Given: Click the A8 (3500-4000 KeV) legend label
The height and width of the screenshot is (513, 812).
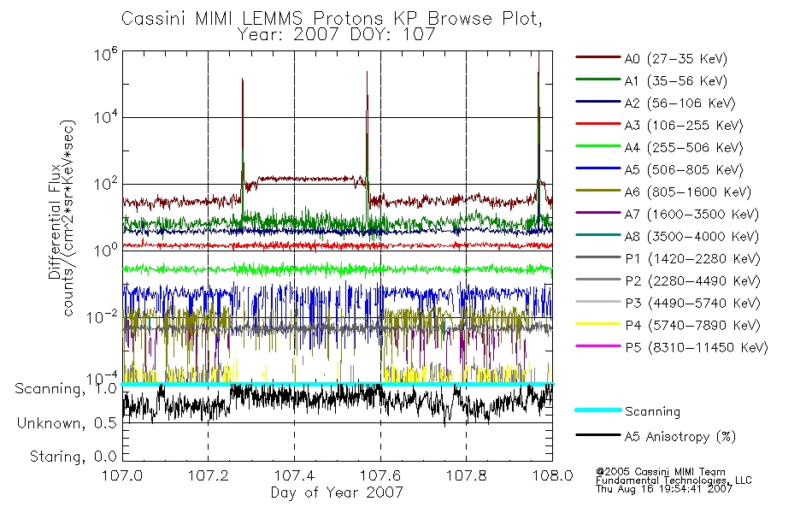Looking at the screenshot, I should point(691,237).
